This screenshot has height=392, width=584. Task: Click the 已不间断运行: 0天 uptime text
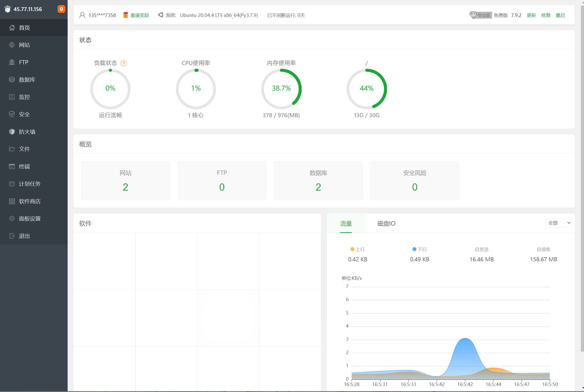click(286, 15)
